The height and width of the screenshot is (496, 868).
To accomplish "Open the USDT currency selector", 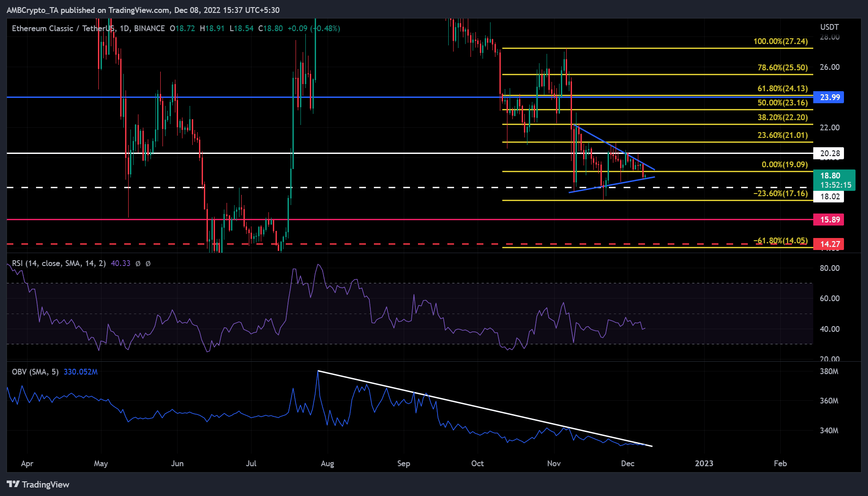I will (x=829, y=27).
